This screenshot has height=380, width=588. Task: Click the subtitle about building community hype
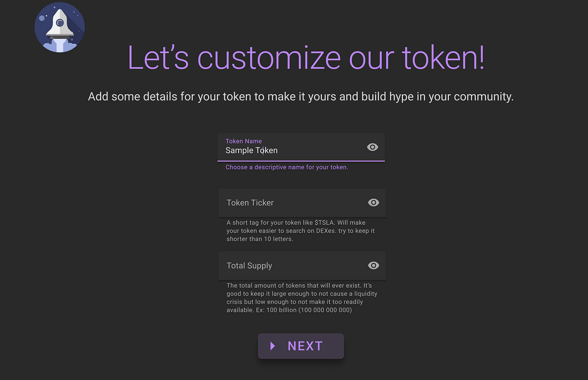tap(300, 96)
